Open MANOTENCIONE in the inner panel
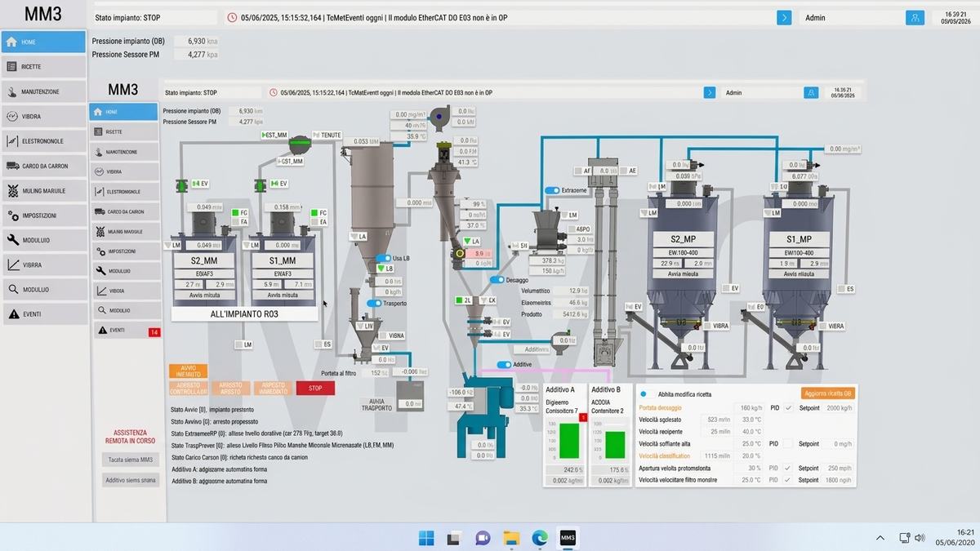Screen dimensions: 980x551 click(x=123, y=152)
